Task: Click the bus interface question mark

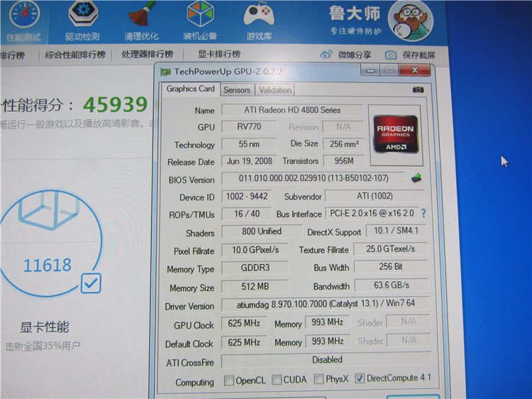Action: [423, 213]
